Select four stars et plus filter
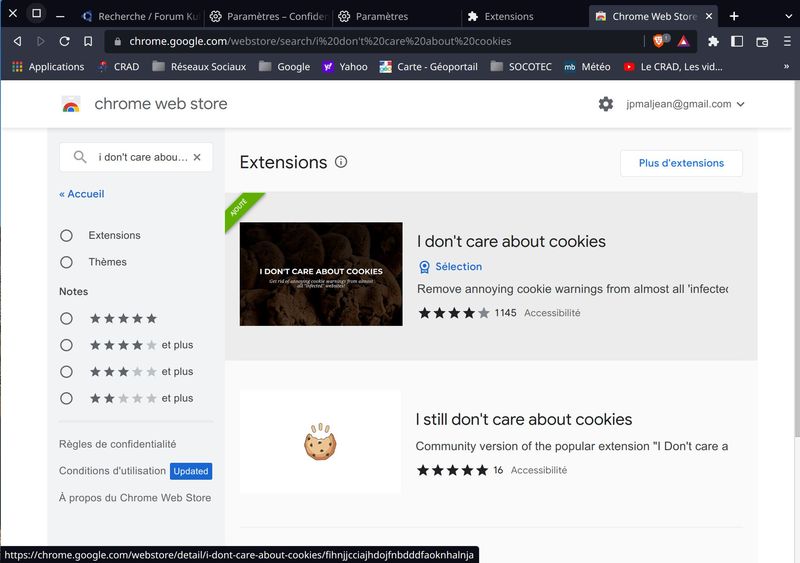Viewport: 800px width, 563px height. pos(66,345)
